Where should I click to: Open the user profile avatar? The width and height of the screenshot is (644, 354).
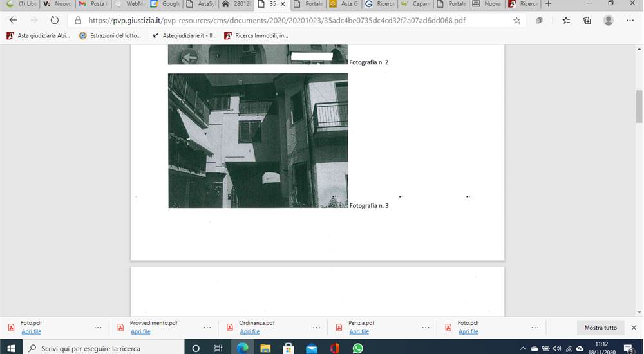click(x=609, y=20)
